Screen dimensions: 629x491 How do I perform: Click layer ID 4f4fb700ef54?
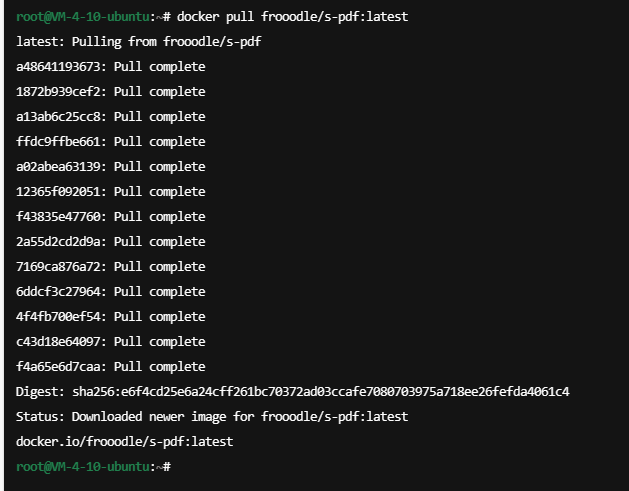(x=58, y=317)
